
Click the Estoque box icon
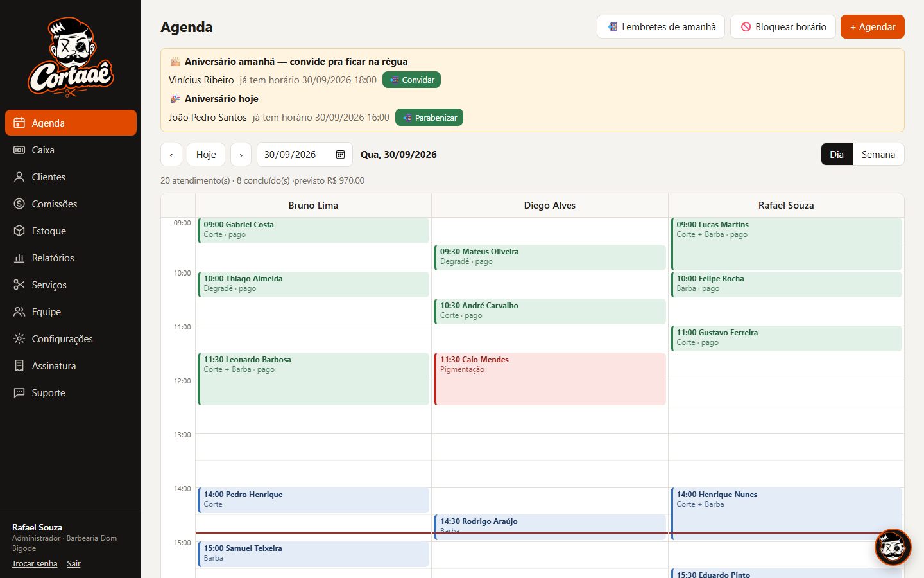point(19,231)
